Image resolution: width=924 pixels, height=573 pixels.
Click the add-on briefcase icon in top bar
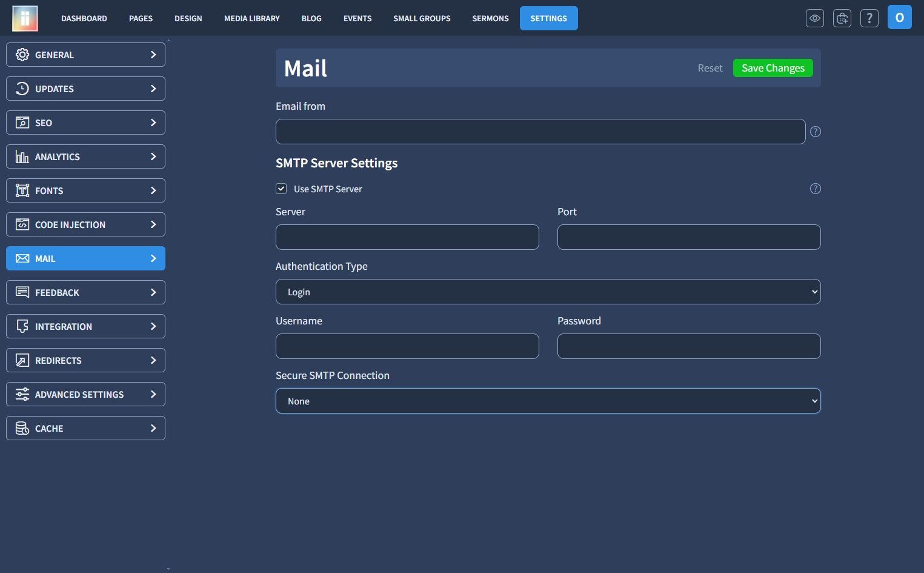(x=842, y=18)
